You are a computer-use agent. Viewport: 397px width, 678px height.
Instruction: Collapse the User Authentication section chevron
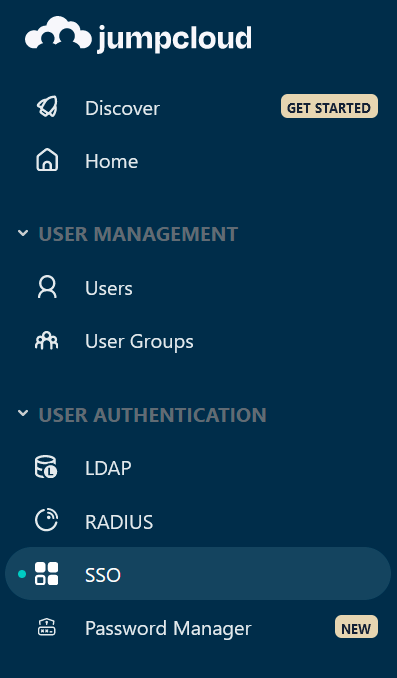click(22, 414)
